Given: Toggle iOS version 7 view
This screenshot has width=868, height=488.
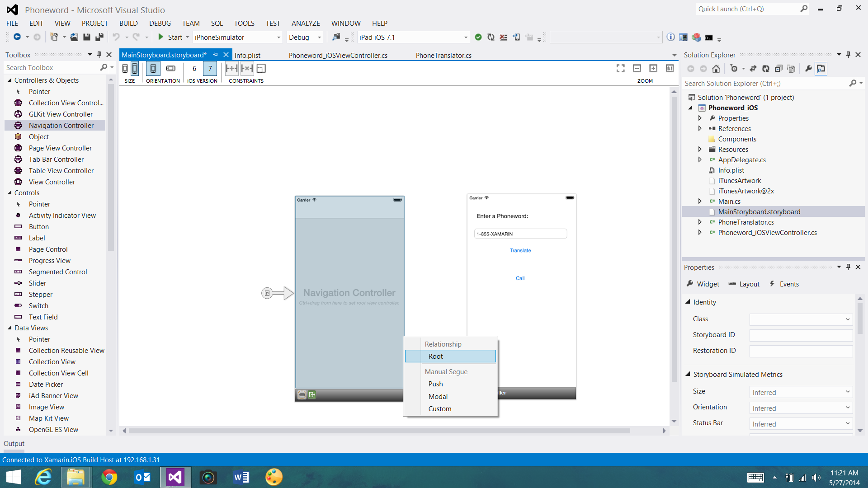Looking at the screenshot, I should coord(210,68).
